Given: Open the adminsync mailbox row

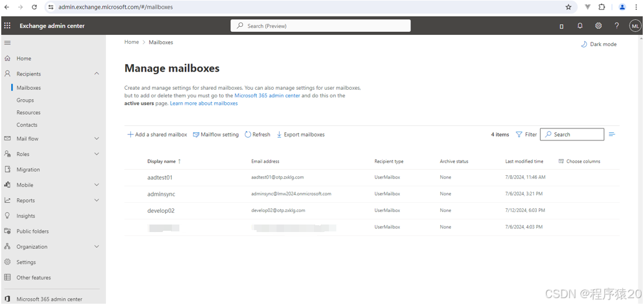Looking at the screenshot, I should pyautogui.click(x=372, y=194).
